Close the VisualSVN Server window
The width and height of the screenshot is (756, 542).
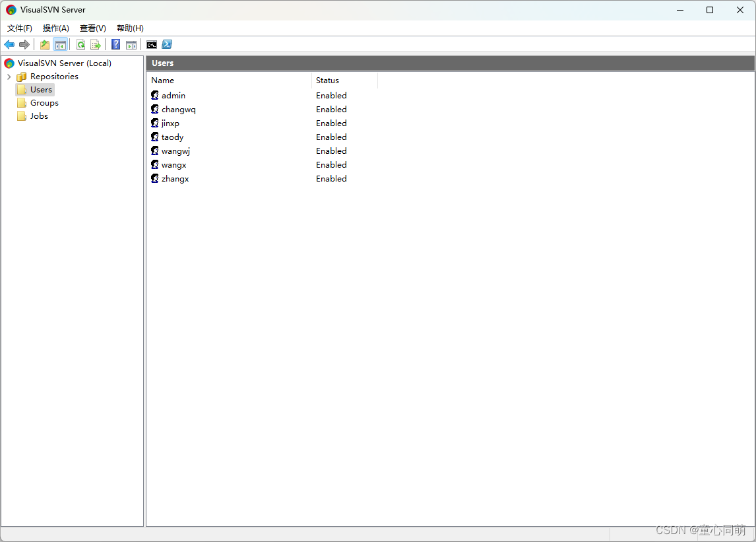740,10
